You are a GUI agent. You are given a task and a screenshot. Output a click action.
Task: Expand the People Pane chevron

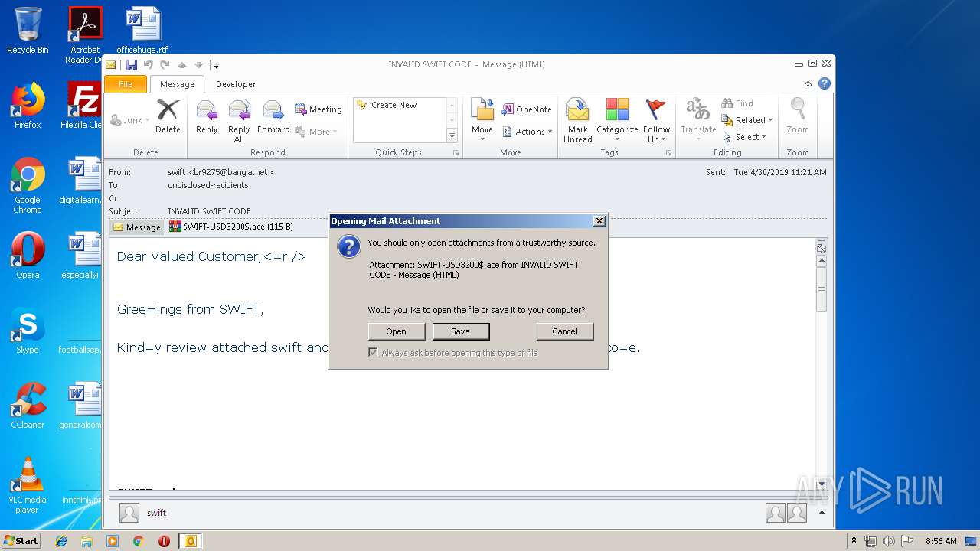coord(822,513)
